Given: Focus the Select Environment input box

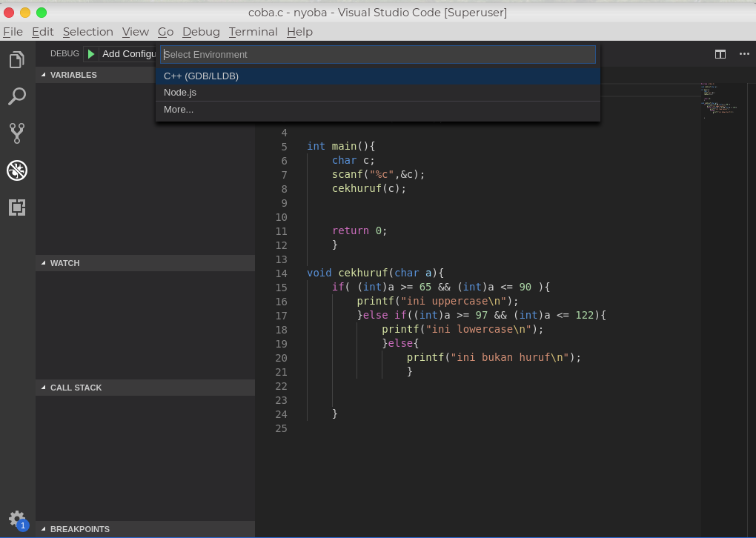Looking at the screenshot, I should (x=378, y=54).
